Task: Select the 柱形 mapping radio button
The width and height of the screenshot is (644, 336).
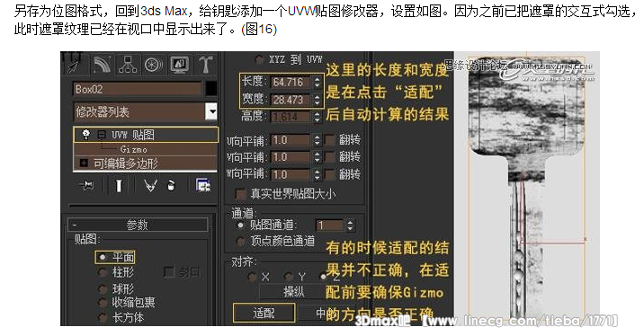Action: point(103,272)
